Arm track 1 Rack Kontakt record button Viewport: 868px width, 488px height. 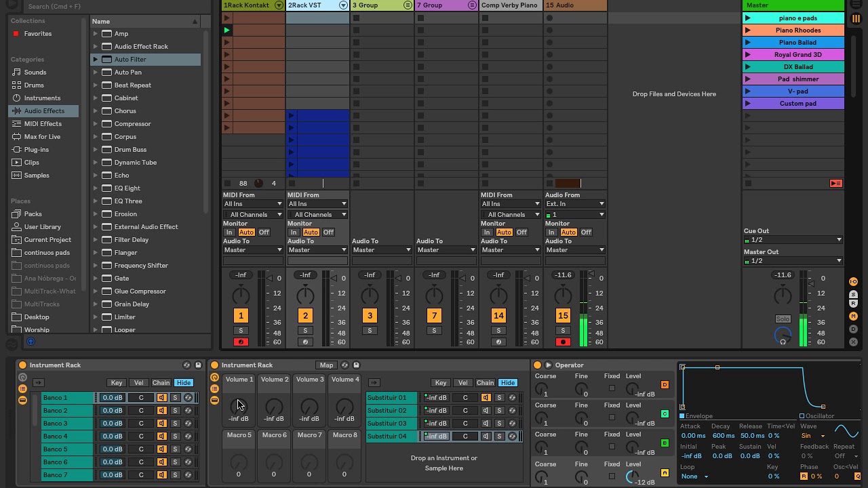[241, 342]
